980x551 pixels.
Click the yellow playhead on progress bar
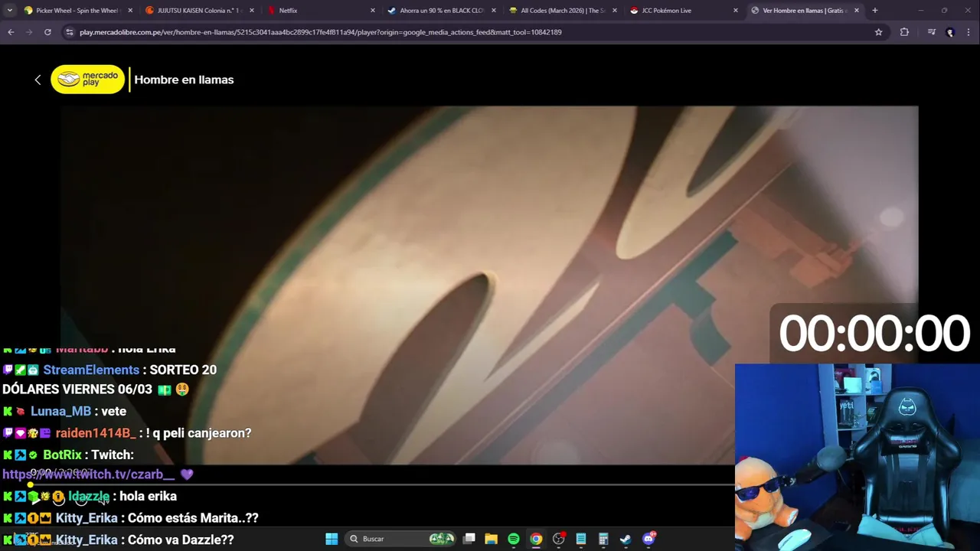click(x=31, y=484)
